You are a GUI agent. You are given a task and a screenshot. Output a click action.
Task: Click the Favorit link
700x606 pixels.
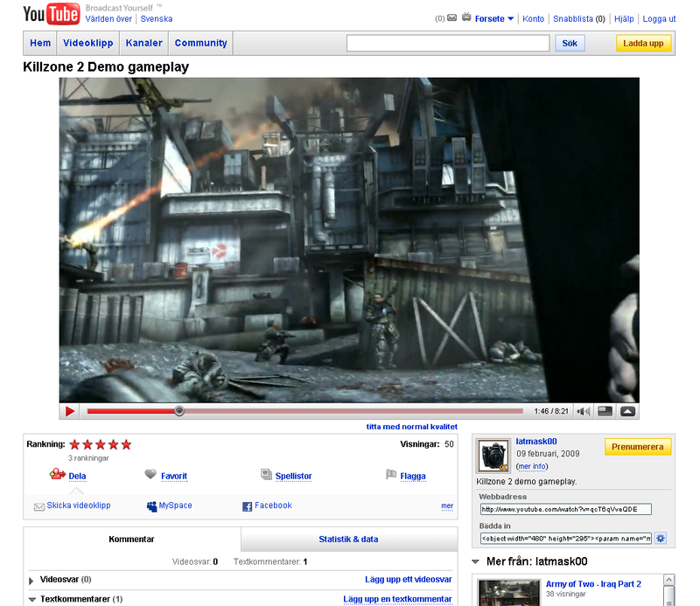pos(174,476)
